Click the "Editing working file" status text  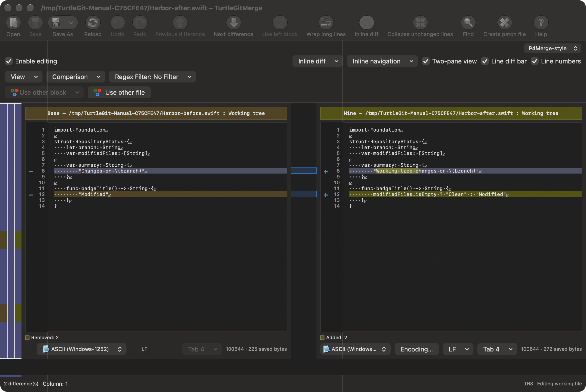tap(559, 383)
